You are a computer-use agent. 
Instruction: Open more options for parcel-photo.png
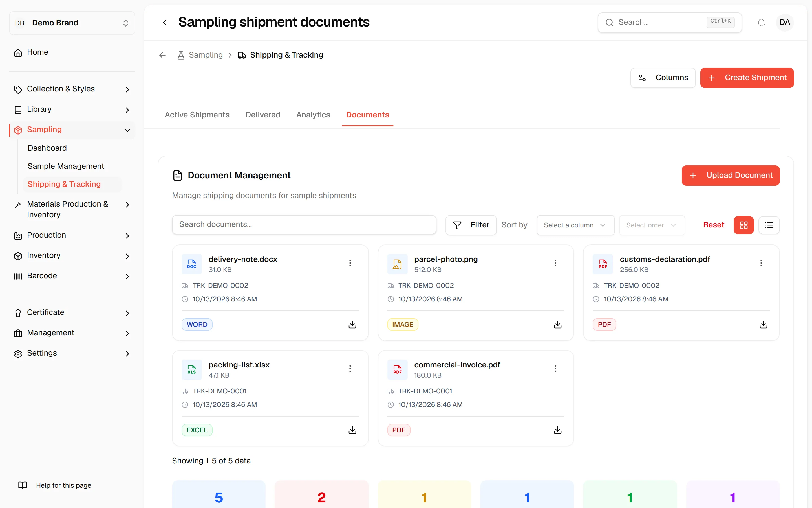[555, 263]
